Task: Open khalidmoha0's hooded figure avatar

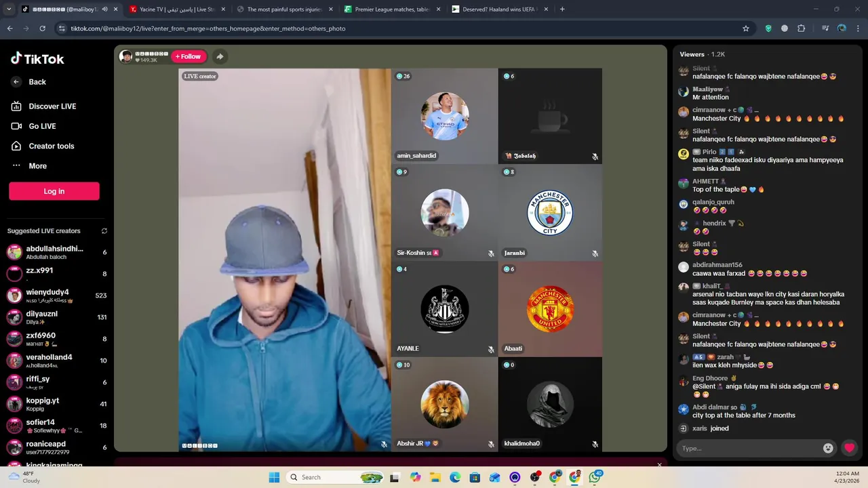Action: click(550, 405)
